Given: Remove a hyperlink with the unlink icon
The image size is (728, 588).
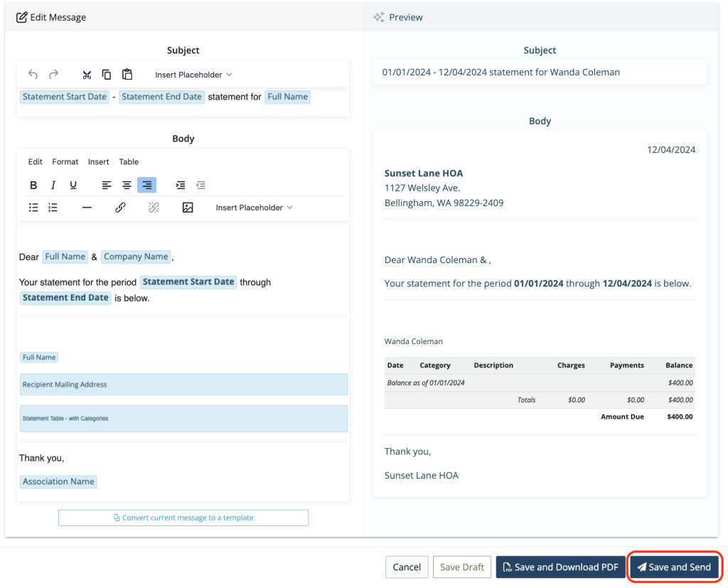Looking at the screenshot, I should coord(154,207).
